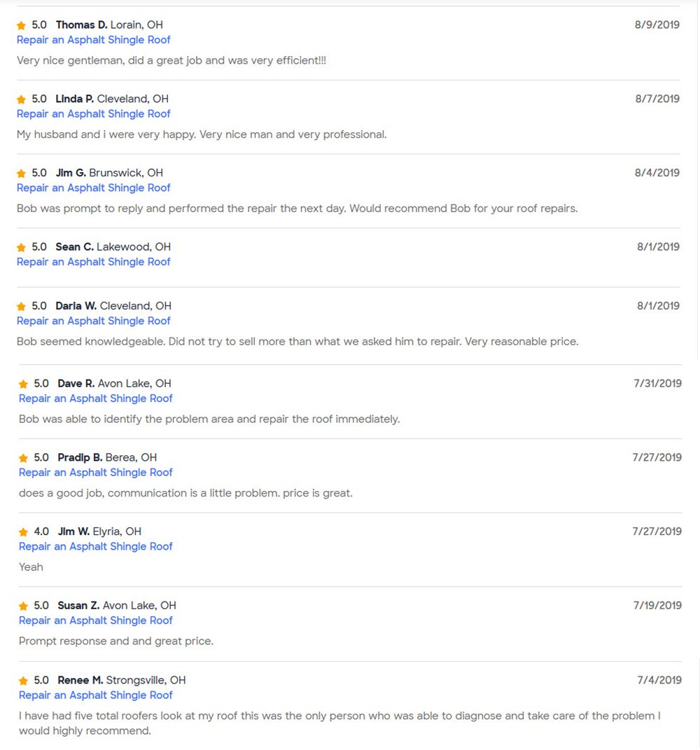
Task: Click the star icon for Dave R.'s review
Action: 23,384
